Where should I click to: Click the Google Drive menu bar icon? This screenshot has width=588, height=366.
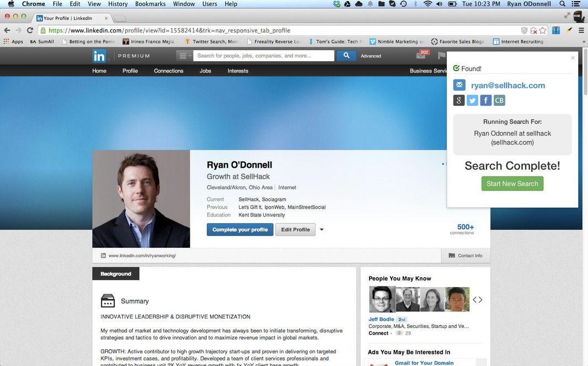click(348, 4)
